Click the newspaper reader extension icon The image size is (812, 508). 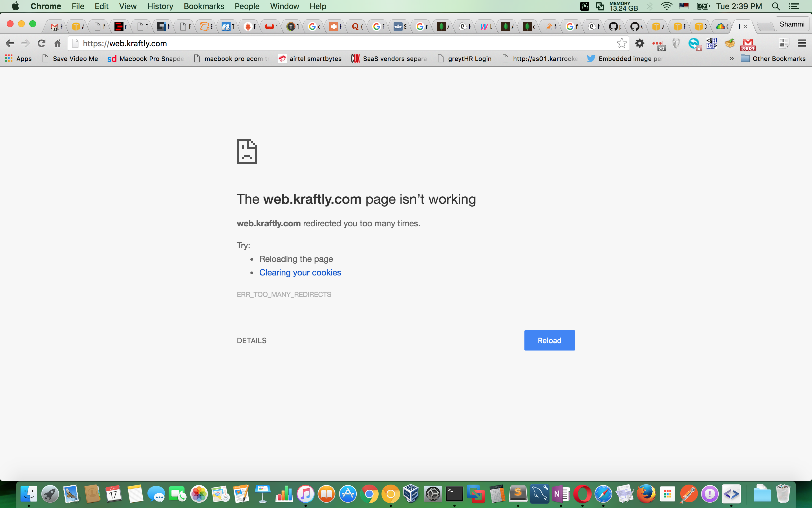(x=784, y=43)
